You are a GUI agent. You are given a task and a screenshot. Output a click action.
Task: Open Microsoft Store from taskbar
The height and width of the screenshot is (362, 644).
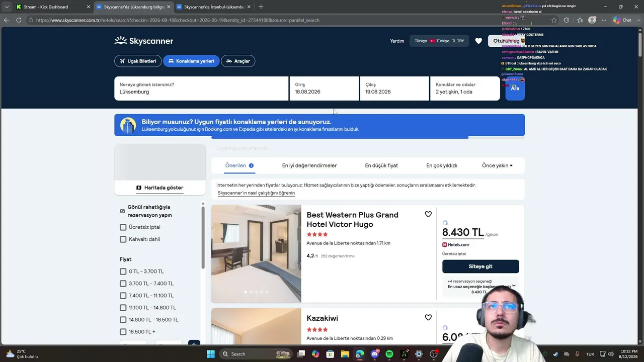coord(330,354)
